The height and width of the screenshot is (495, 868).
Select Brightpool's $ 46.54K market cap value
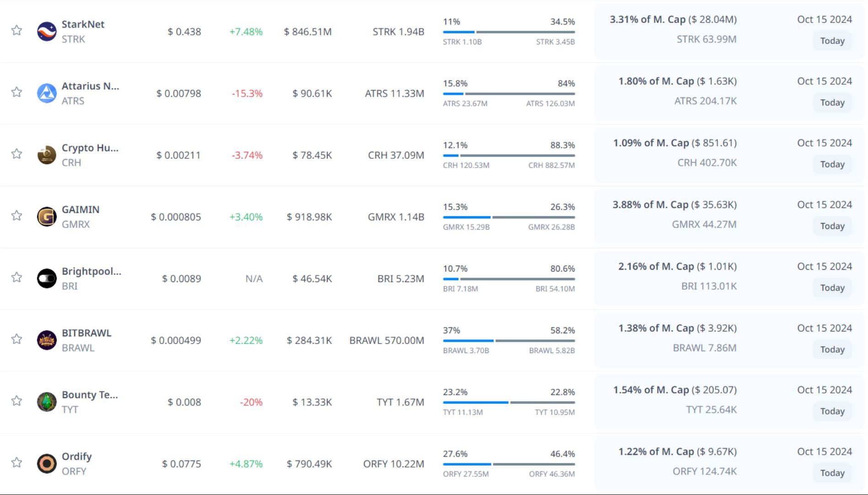tap(312, 279)
